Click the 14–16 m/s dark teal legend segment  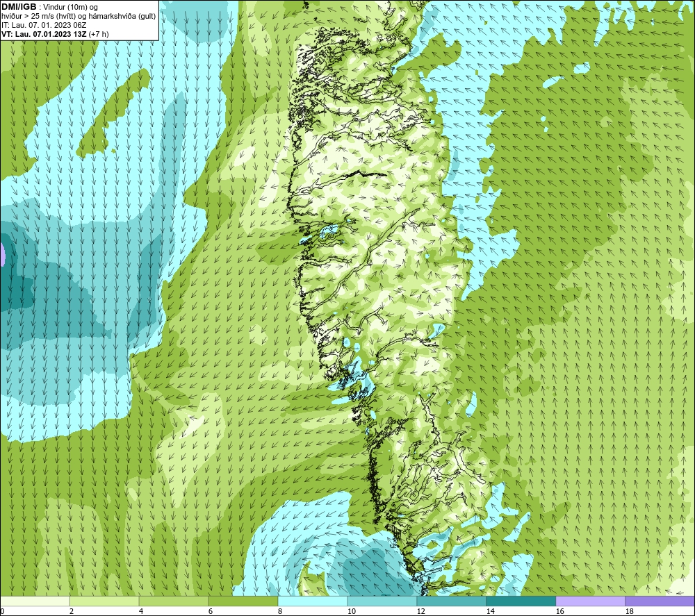(521, 601)
